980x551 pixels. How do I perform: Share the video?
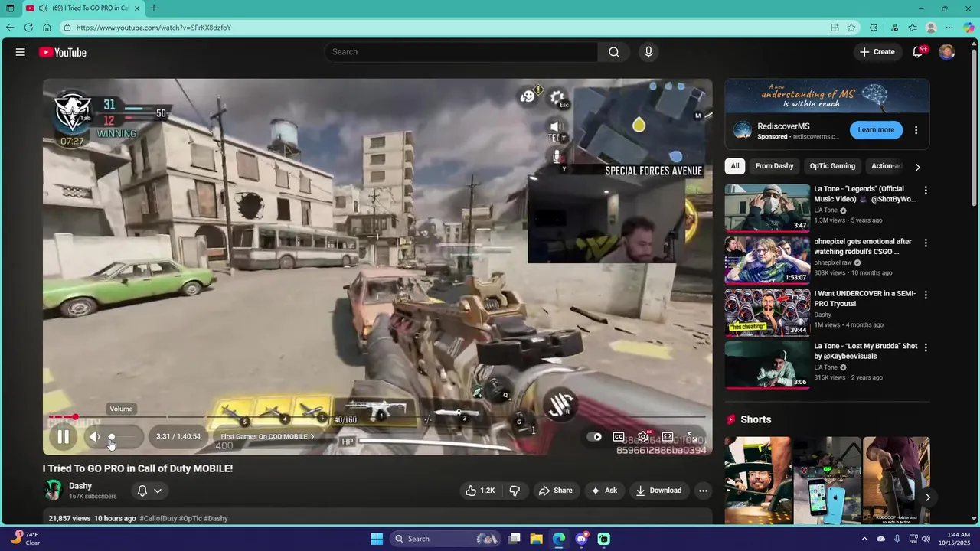tap(555, 491)
